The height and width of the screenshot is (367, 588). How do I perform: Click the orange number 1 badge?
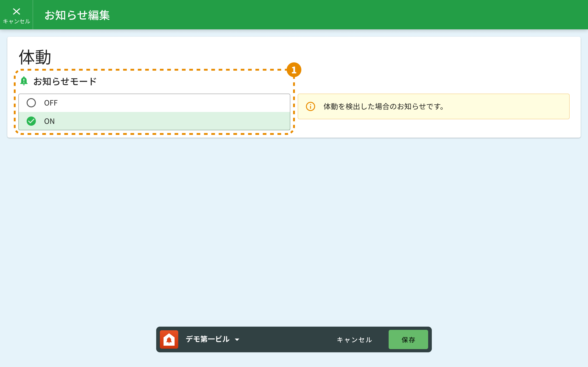[x=294, y=70]
